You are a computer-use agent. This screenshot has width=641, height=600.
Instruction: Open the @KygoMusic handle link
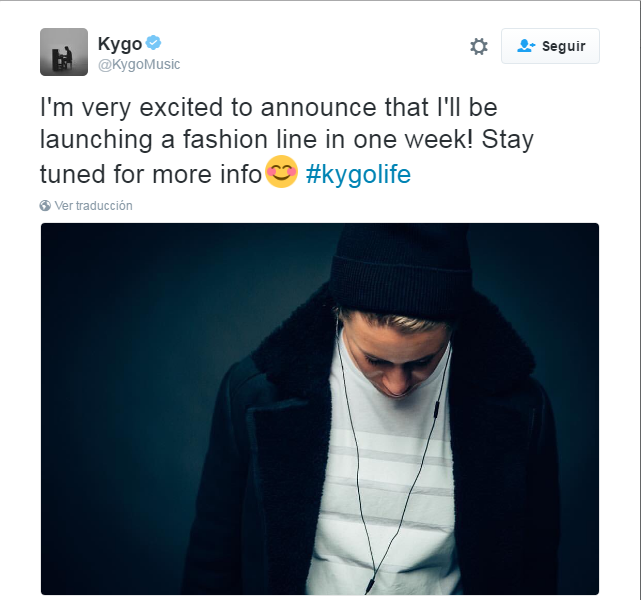(x=139, y=65)
